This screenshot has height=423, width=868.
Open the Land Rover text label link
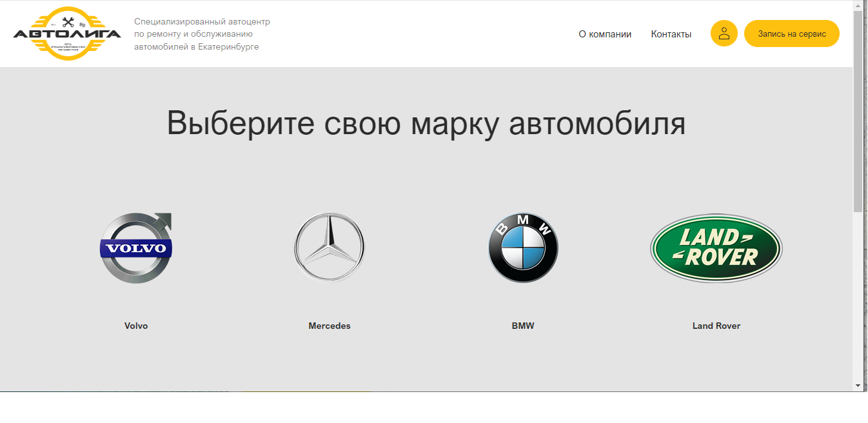(x=716, y=326)
